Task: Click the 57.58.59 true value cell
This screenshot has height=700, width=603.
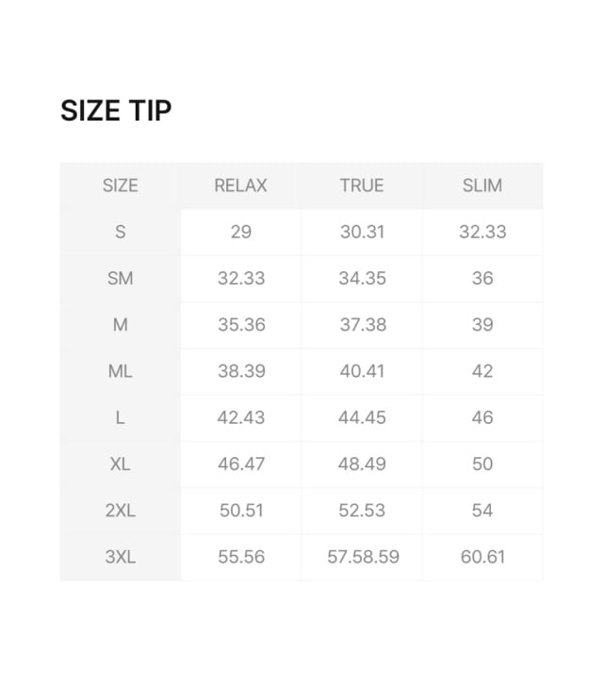Action: click(x=363, y=557)
